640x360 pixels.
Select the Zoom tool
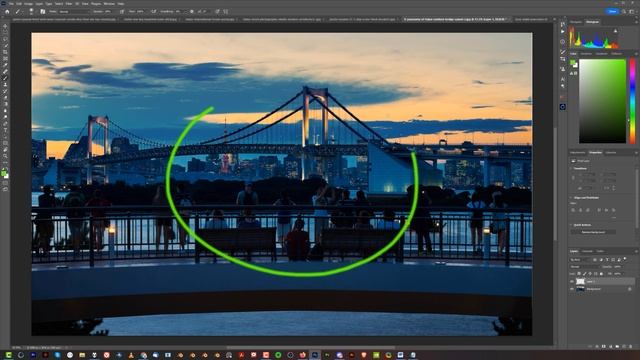[5, 156]
